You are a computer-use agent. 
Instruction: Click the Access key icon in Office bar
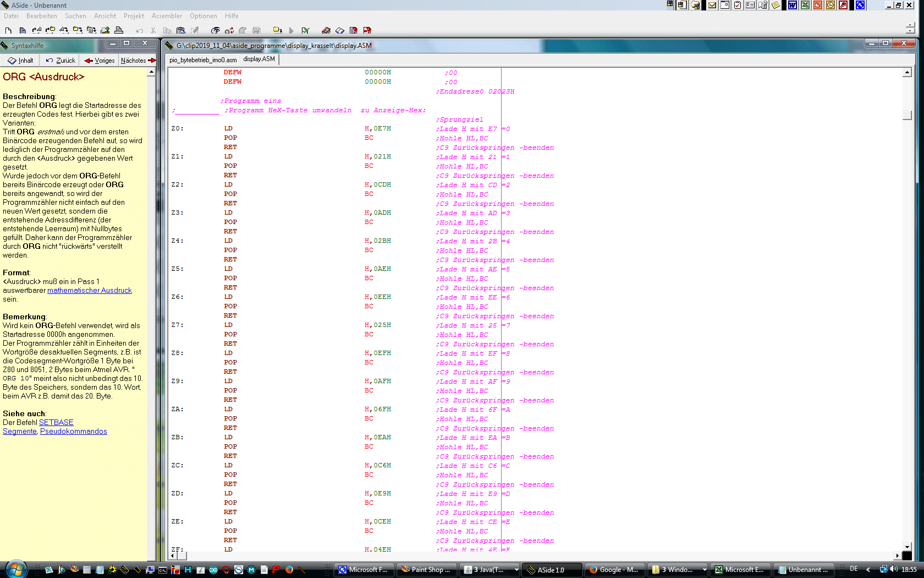pyautogui.click(x=843, y=5)
